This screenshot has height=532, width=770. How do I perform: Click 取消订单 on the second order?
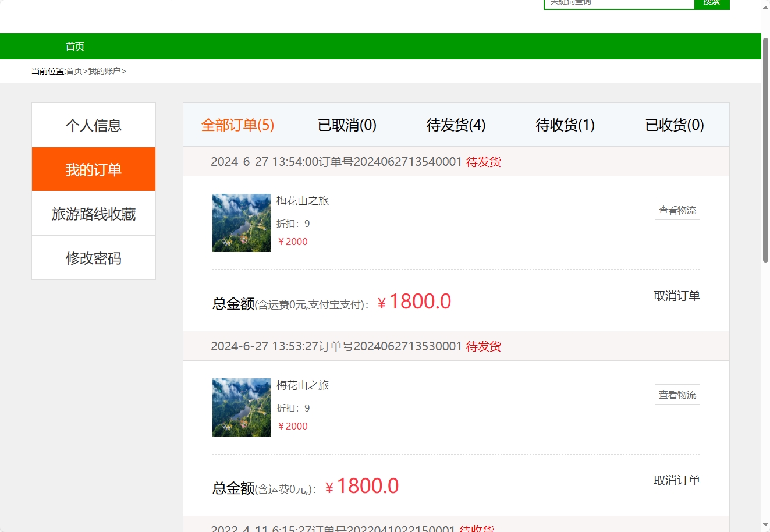(677, 480)
